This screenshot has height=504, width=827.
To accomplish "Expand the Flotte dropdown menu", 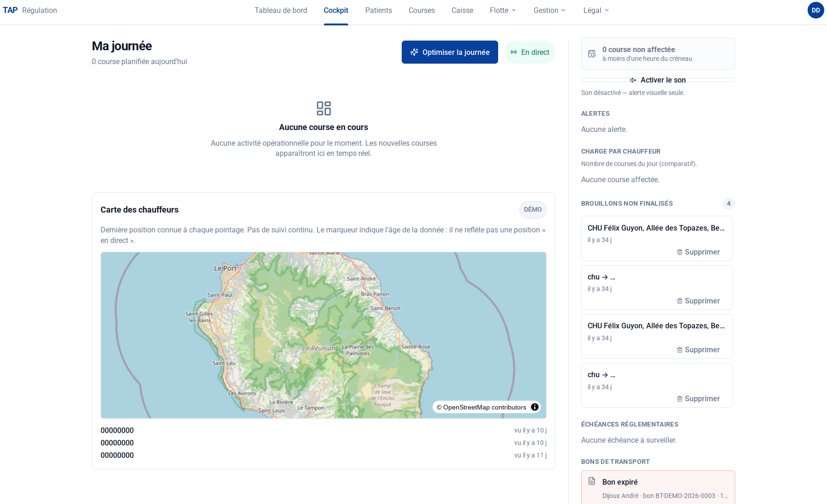I will (503, 10).
